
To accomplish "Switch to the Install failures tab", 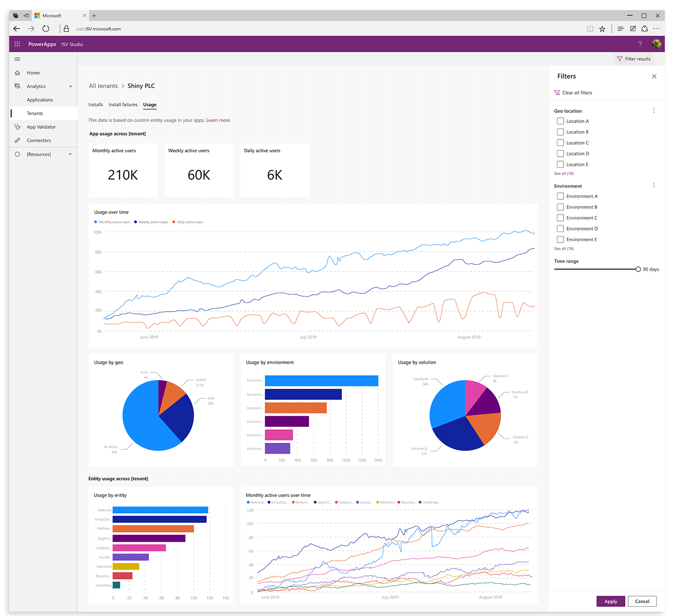I will (123, 105).
